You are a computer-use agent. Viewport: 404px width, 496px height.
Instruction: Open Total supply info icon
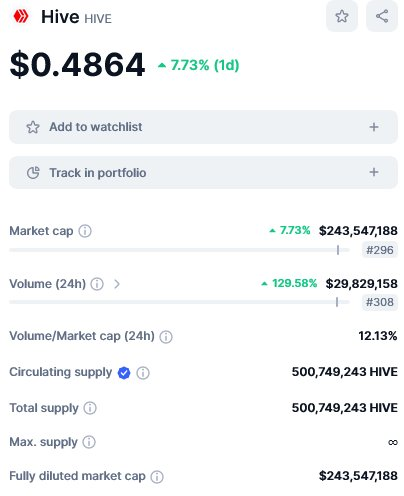point(90,408)
